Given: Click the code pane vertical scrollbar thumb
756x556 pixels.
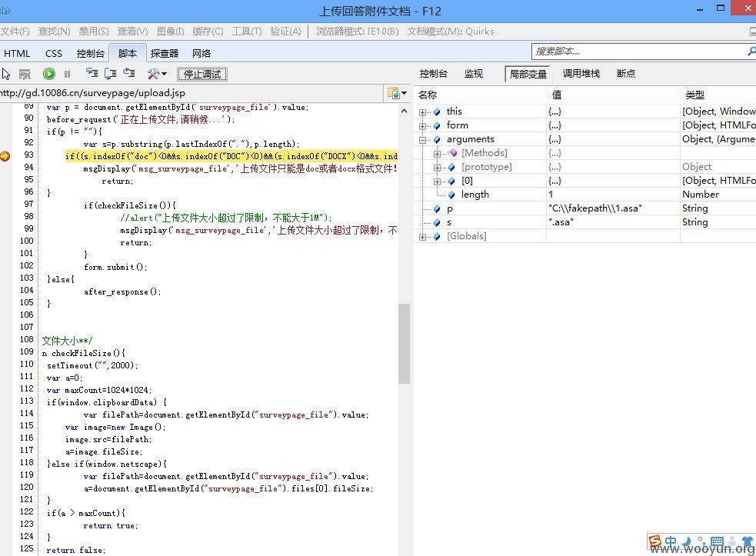Looking at the screenshot, I should [x=404, y=343].
